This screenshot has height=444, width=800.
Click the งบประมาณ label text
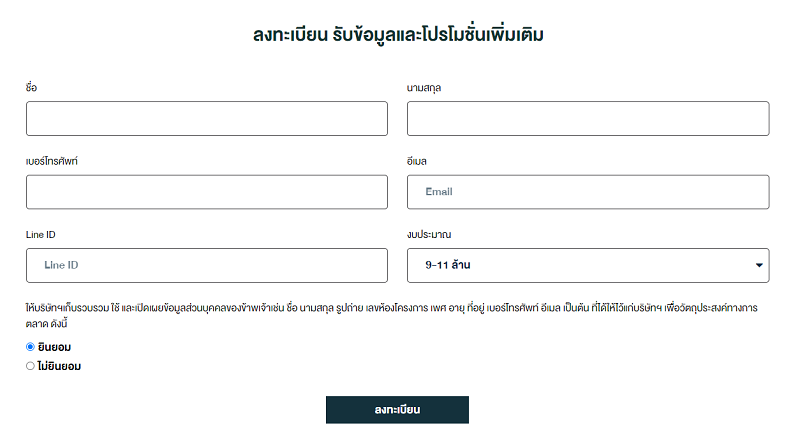[x=429, y=235]
